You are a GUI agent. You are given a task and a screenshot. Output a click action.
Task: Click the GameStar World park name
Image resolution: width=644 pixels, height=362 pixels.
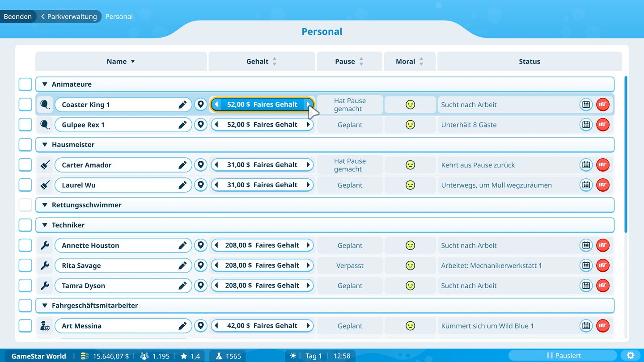point(38,356)
